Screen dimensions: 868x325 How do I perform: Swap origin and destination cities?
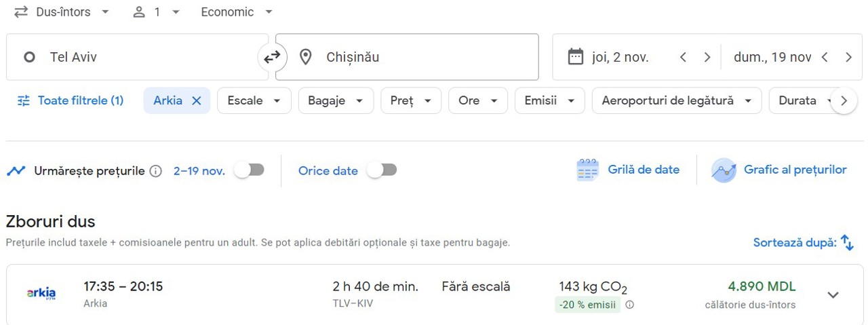tap(272, 58)
